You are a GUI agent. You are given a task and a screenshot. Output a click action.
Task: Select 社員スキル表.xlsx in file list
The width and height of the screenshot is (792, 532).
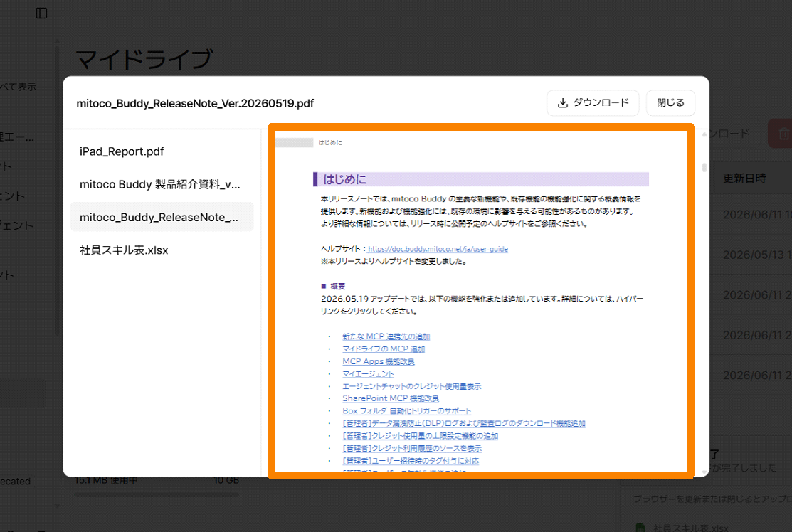coord(162,250)
